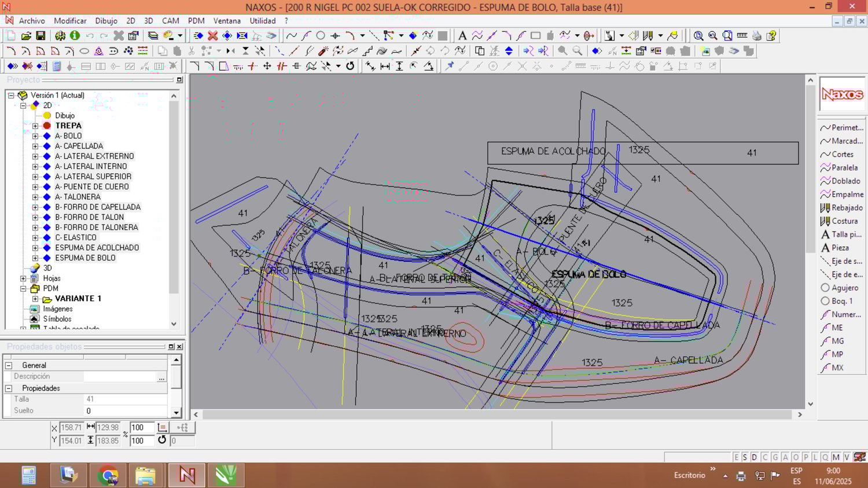Click the move cross-arrows icon
The image size is (868, 488).
pyautogui.click(x=267, y=66)
